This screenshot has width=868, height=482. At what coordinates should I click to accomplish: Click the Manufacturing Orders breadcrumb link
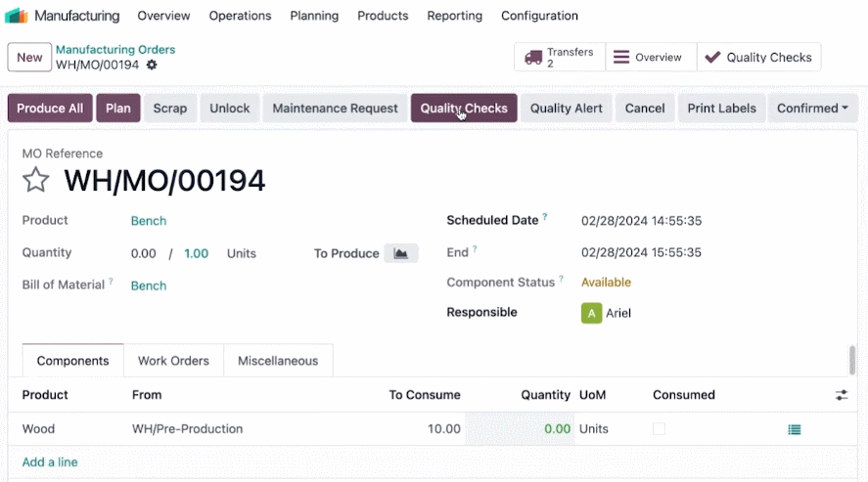pos(115,49)
